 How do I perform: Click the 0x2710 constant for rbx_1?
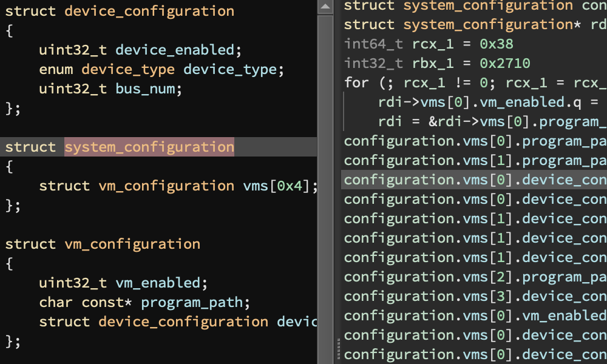505,64
